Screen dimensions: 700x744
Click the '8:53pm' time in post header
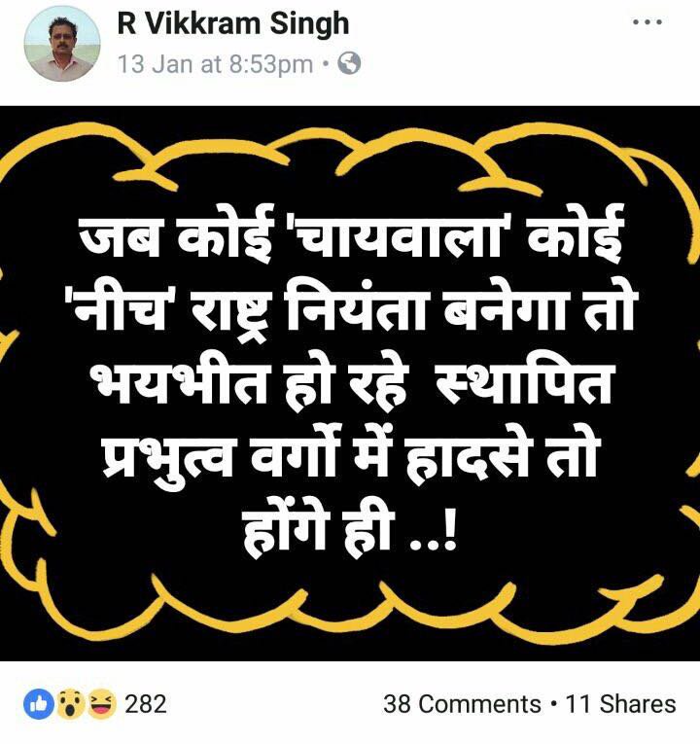271,64
